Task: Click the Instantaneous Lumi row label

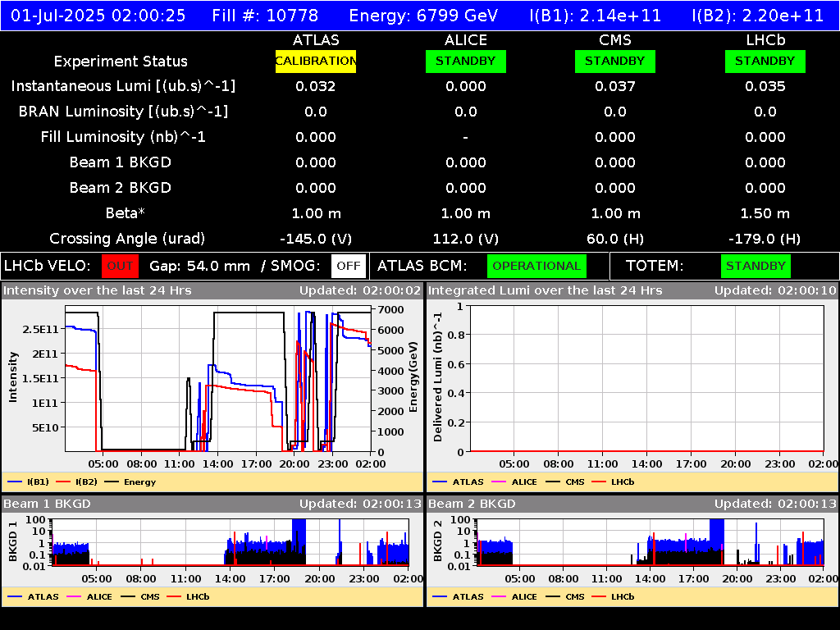Action: [123, 86]
